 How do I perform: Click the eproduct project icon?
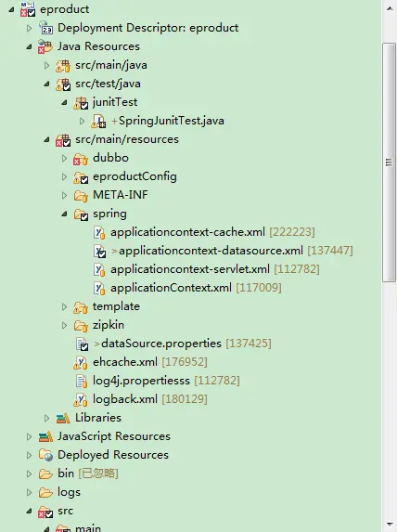point(28,9)
